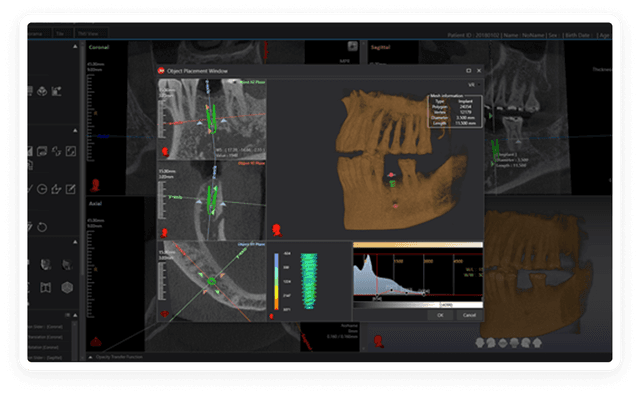Click the open book panorama icon
640x395 pixels.
coord(46,288)
